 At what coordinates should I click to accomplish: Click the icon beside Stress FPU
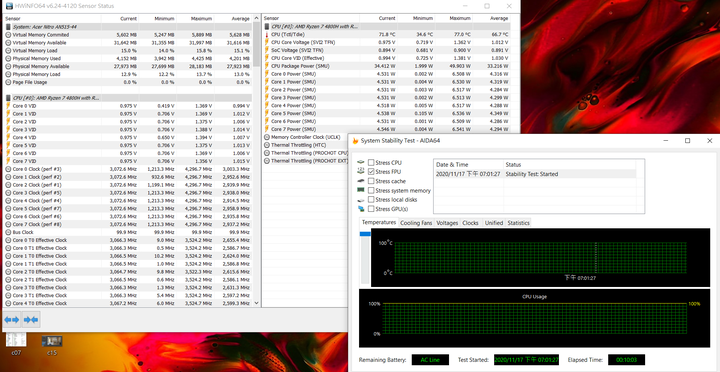point(361,171)
